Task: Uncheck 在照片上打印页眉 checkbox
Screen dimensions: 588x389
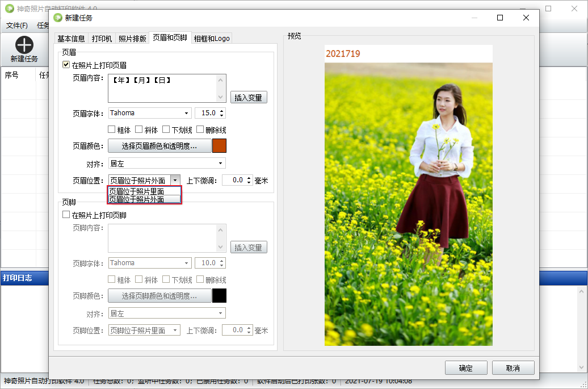Action: (x=66, y=65)
